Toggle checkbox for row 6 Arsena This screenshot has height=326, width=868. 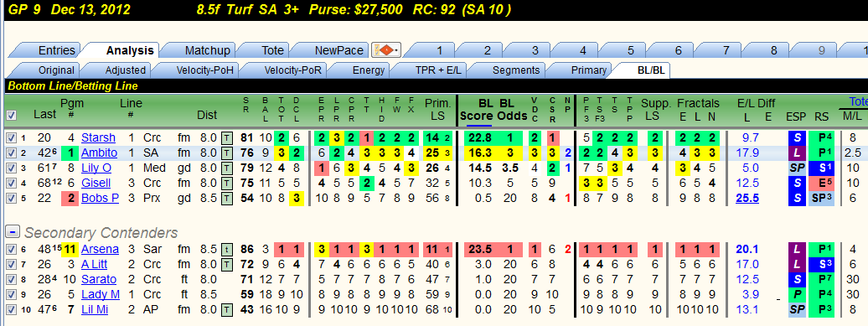coord(12,250)
